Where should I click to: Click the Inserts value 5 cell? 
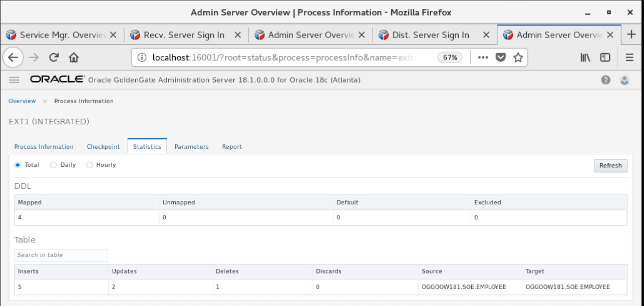(62, 287)
